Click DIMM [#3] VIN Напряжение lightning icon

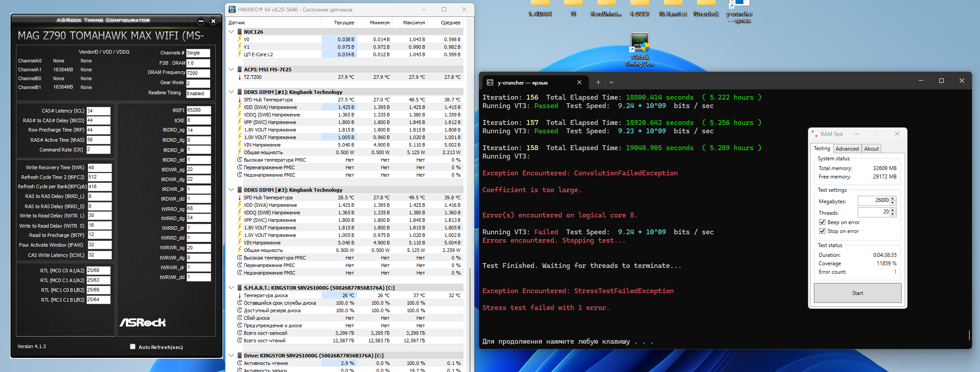[240, 243]
